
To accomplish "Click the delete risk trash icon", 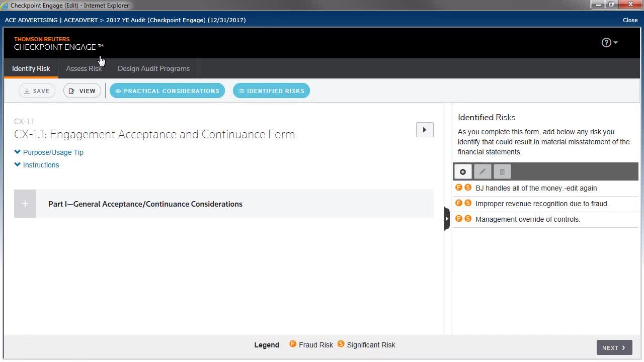I will point(502,172).
